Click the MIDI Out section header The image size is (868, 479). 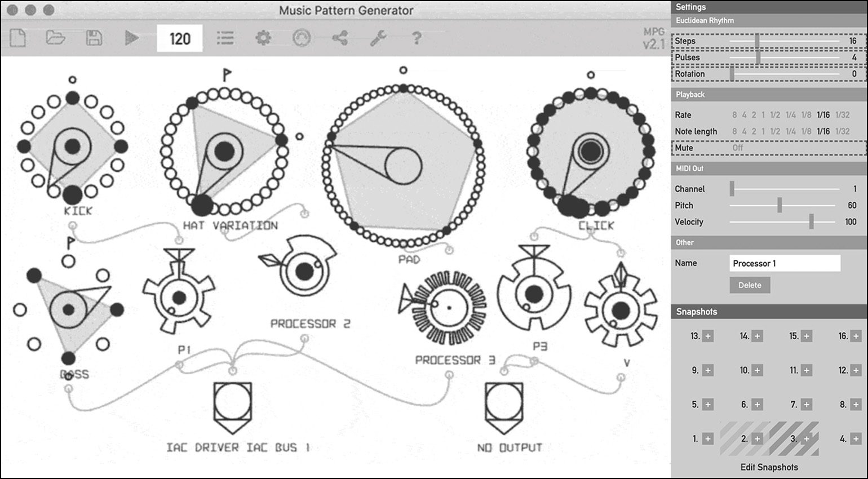pos(769,168)
